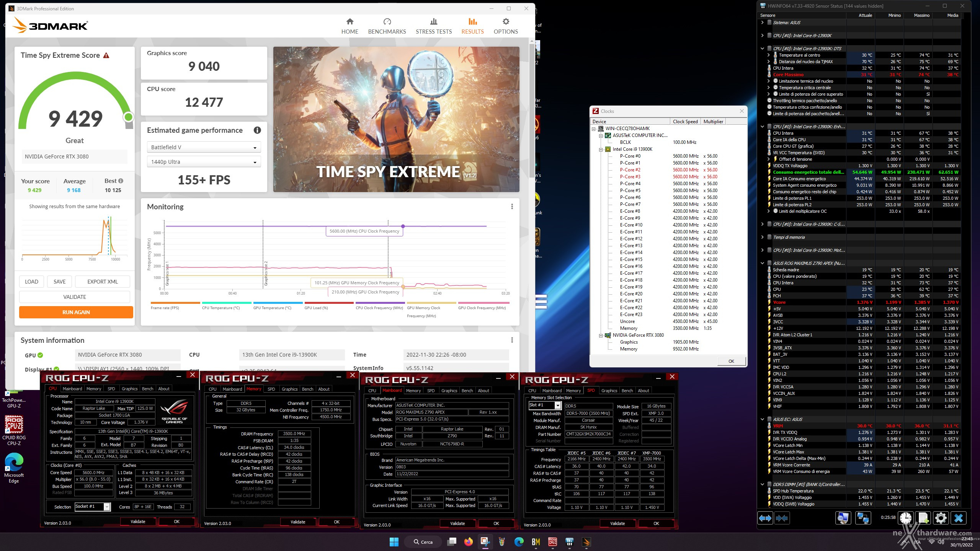Image resolution: width=980 pixels, height=551 pixels.
Task: Open 3DMark OPTIONS tab
Action: pos(506,26)
